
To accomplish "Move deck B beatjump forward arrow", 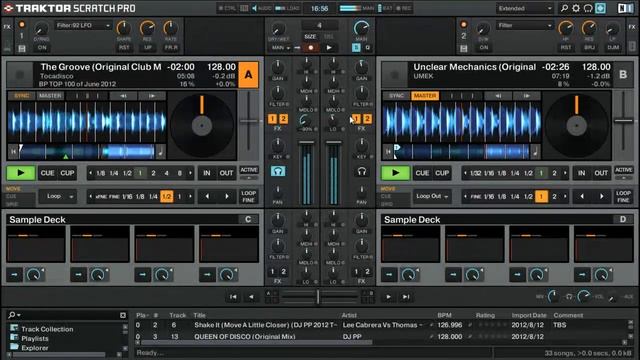I will coord(602,196).
